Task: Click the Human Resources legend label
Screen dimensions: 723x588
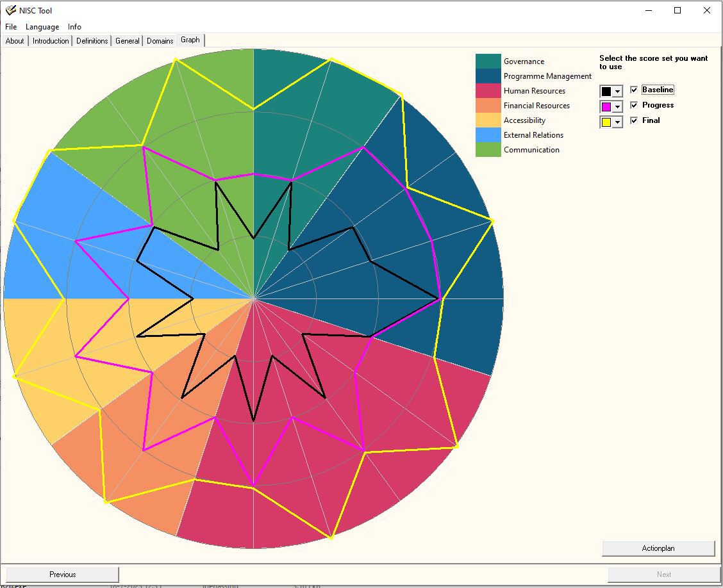Action: click(x=535, y=91)
